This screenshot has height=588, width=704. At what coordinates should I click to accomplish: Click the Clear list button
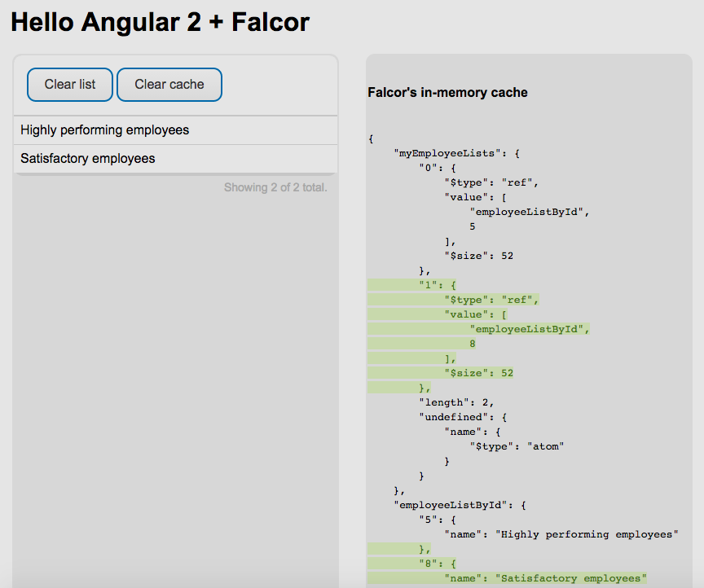pyautogui.click(x=69, y=85)
